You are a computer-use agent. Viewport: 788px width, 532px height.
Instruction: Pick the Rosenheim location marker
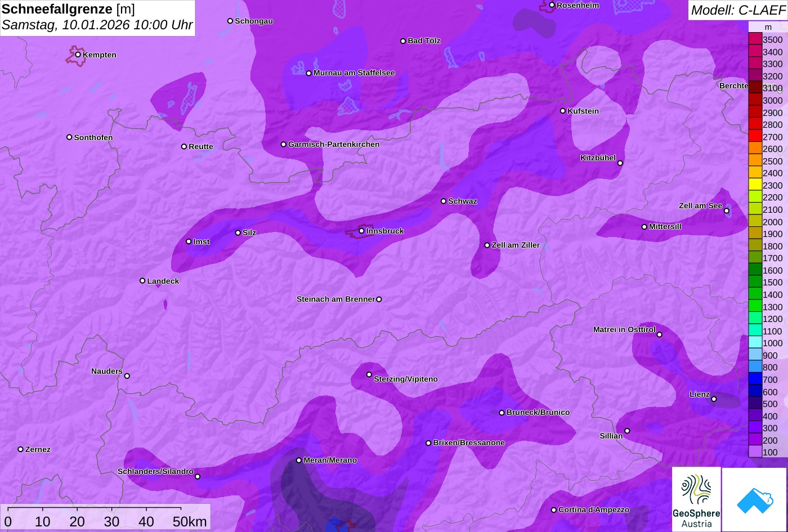click(552, 5)
